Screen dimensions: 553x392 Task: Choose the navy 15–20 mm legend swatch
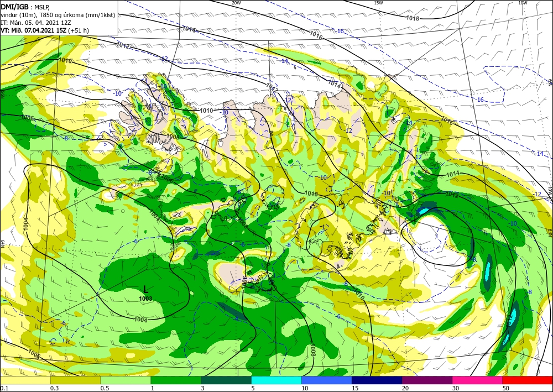377,380
